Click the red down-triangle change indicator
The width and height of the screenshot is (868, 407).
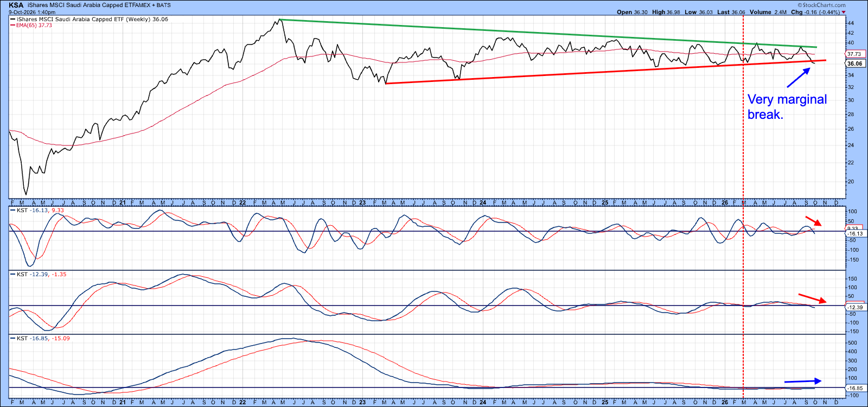pos(844,12)
